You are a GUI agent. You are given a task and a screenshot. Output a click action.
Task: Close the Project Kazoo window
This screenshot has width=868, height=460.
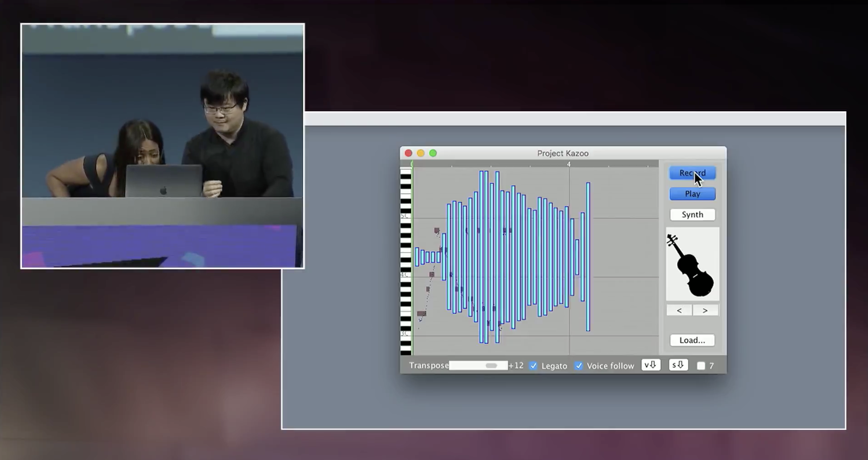pyautogui.click(x=408, y=153)
